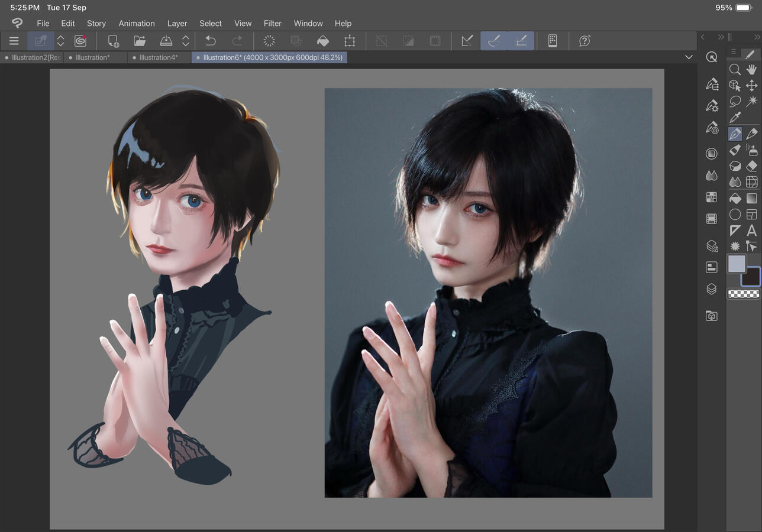Open the Layer palette from the left sidebar

click(x=712, y=289)
